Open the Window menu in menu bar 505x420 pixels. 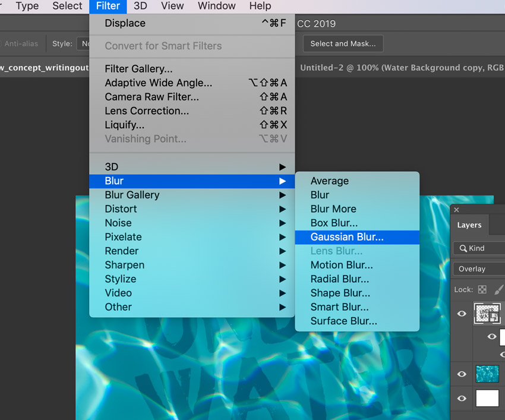(x=216, y=6)
